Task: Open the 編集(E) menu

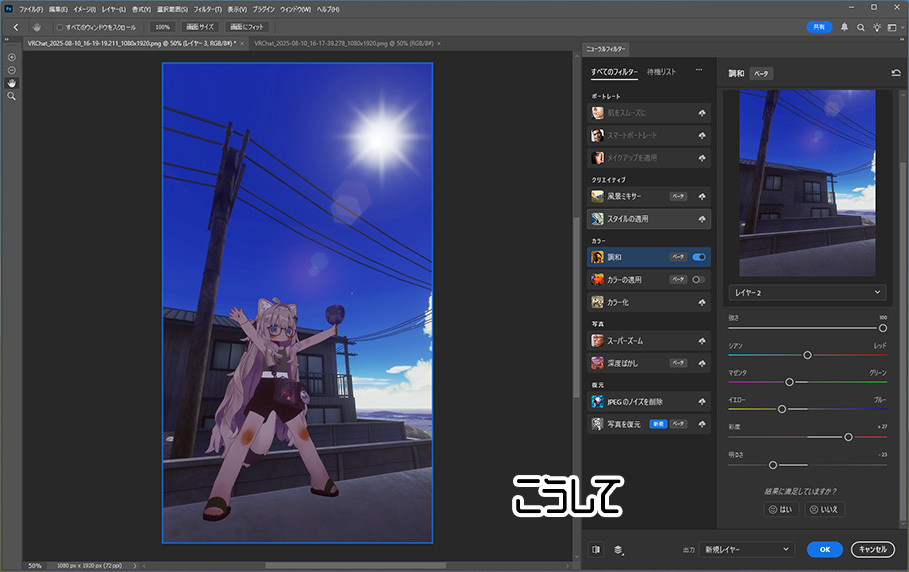Action: click(58, 9)
